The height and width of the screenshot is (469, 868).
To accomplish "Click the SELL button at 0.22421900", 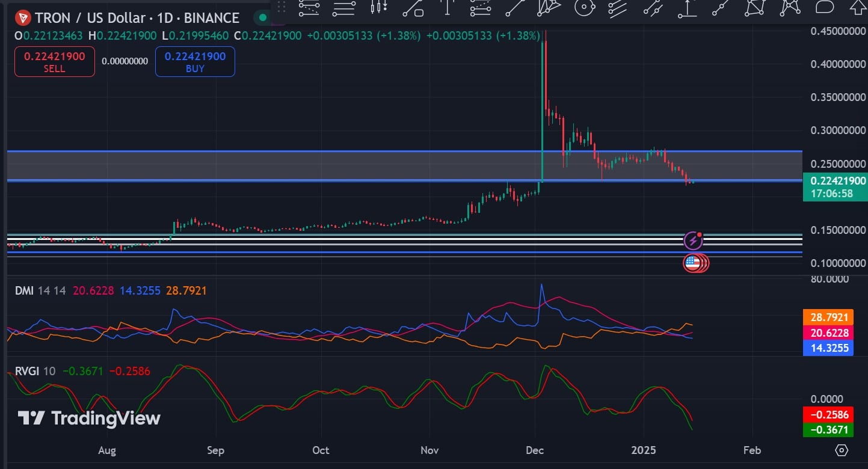I will click(x=55, y=62).
